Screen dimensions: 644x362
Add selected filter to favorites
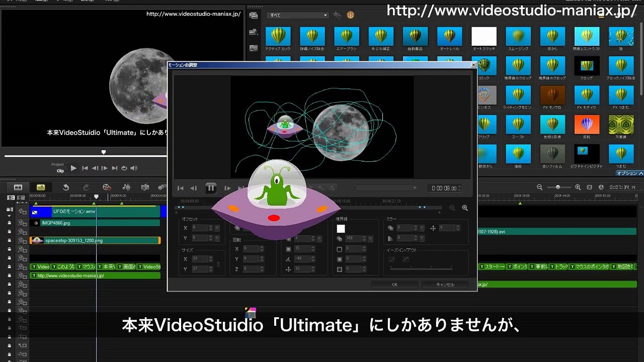tap(337, 15)
